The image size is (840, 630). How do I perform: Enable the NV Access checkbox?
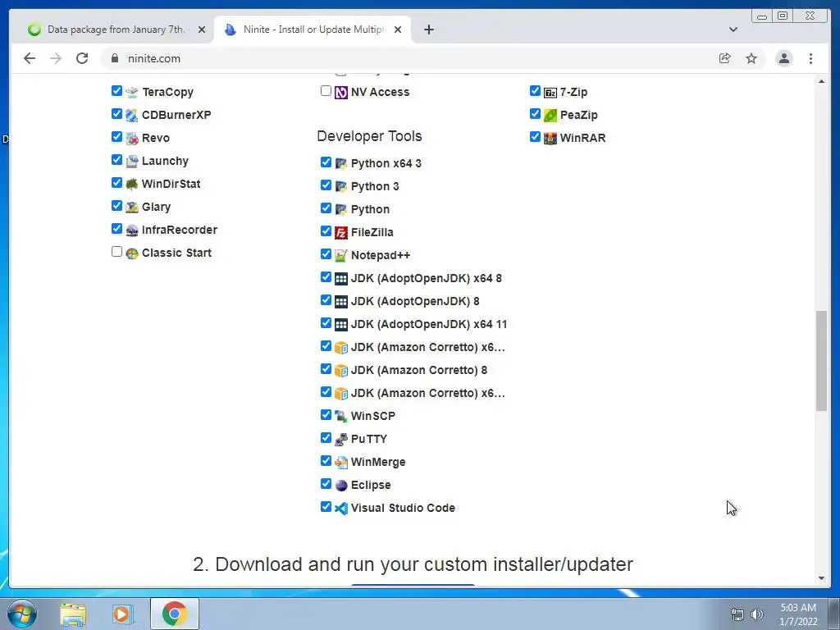click(x=326, y=90)
